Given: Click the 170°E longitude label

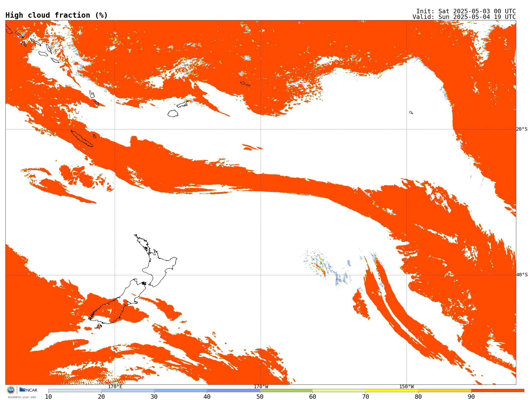Looking at the screenshot, I should coord(115,387).
